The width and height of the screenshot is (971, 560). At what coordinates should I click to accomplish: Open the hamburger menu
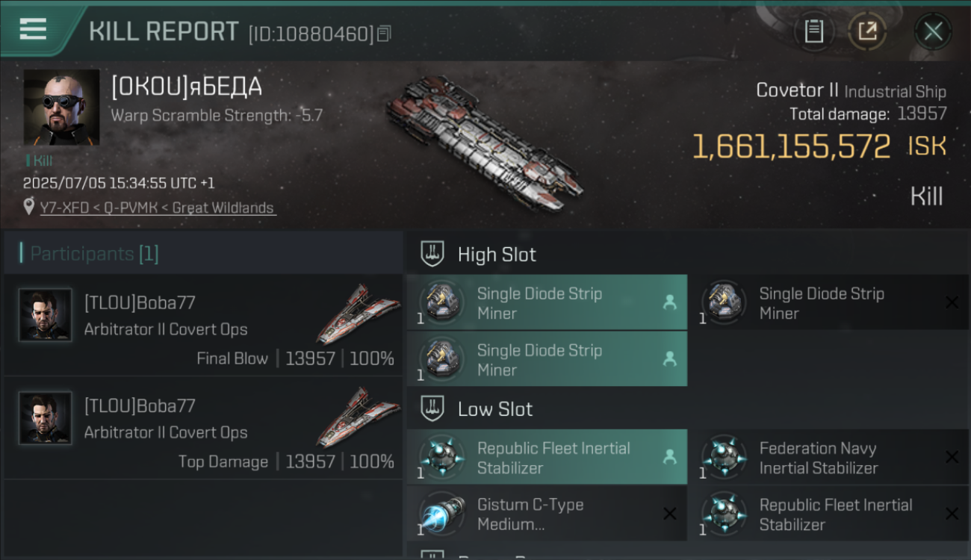[33, 29]
